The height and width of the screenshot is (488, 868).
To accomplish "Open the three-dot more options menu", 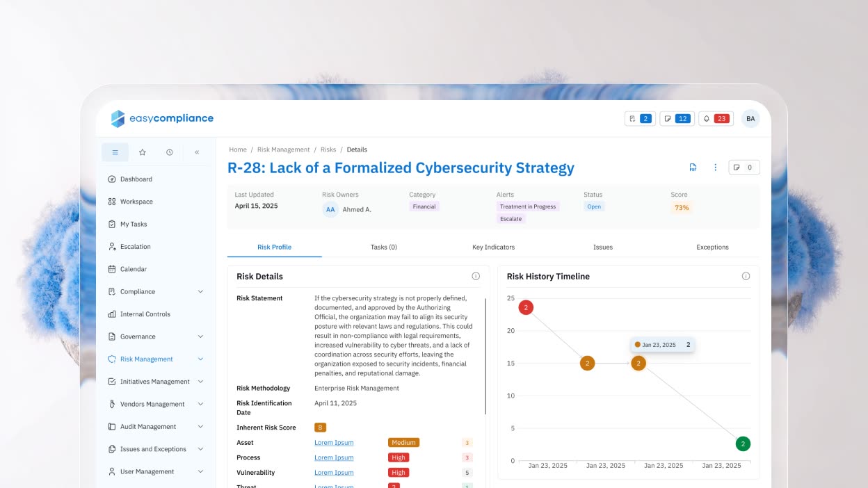I will (x=715, y=168).
